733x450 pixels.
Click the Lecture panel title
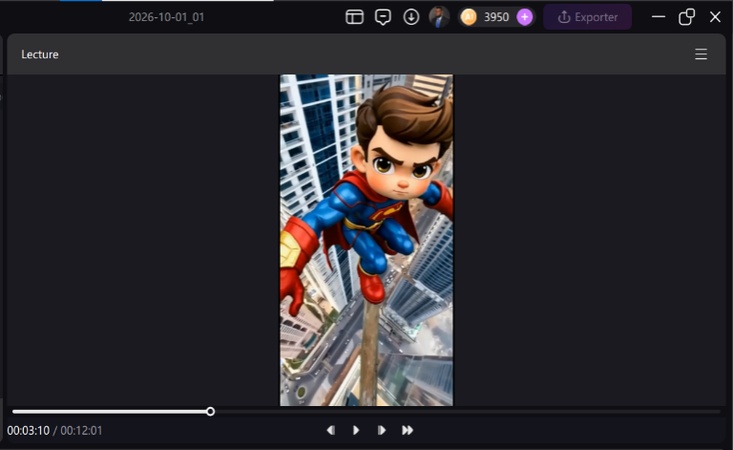40,54
